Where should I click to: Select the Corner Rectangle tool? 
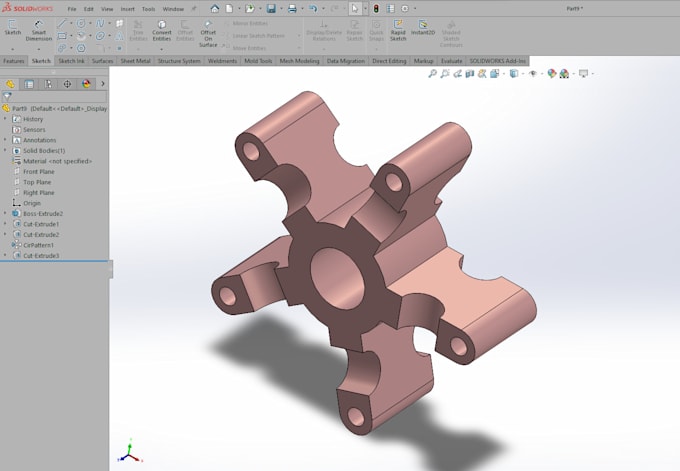coord(62,36)
